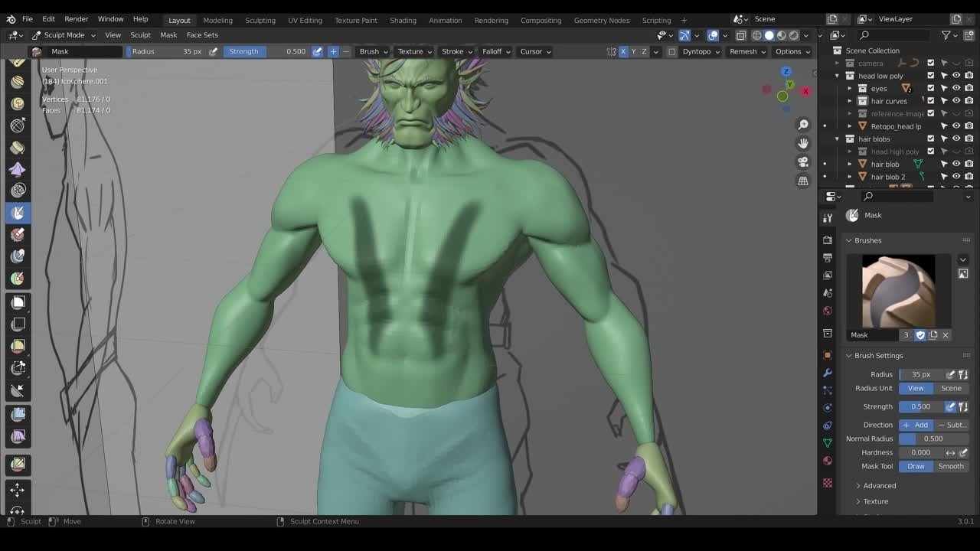
Task: Set Radius Unit to Scene
Action: [951, 388]
